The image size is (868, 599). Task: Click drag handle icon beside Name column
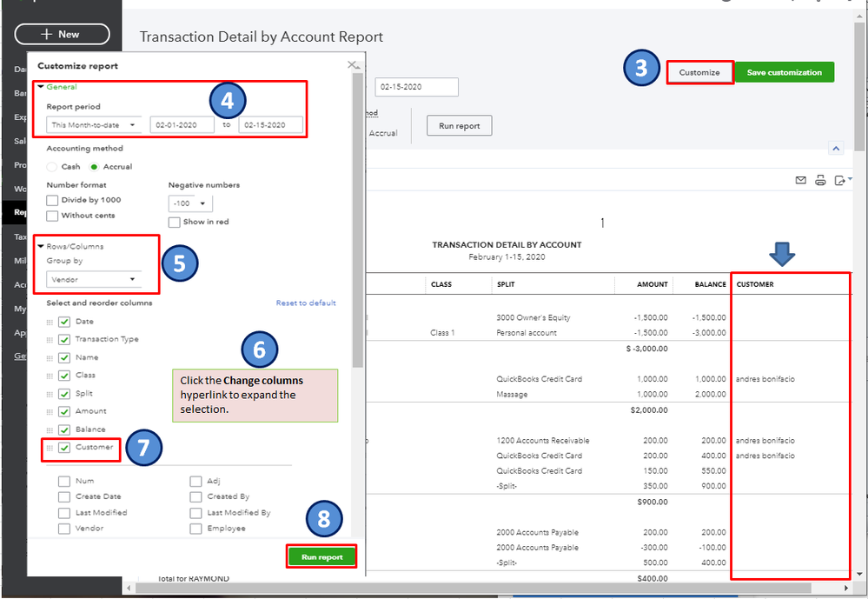(50, 358)
